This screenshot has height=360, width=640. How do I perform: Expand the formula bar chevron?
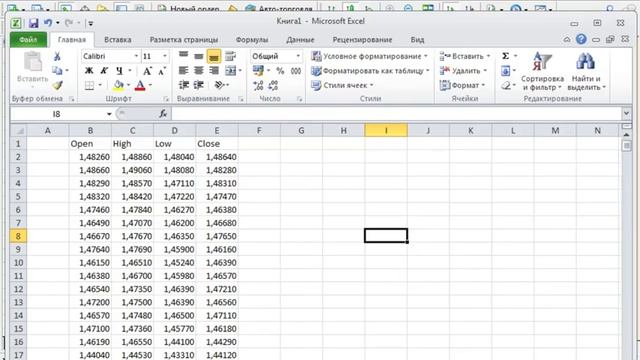626,113
